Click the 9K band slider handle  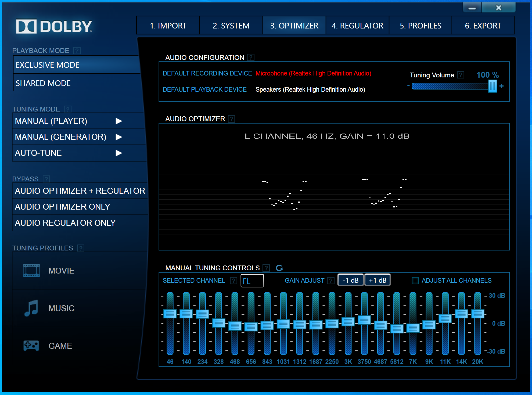click(x=429, y=325)
